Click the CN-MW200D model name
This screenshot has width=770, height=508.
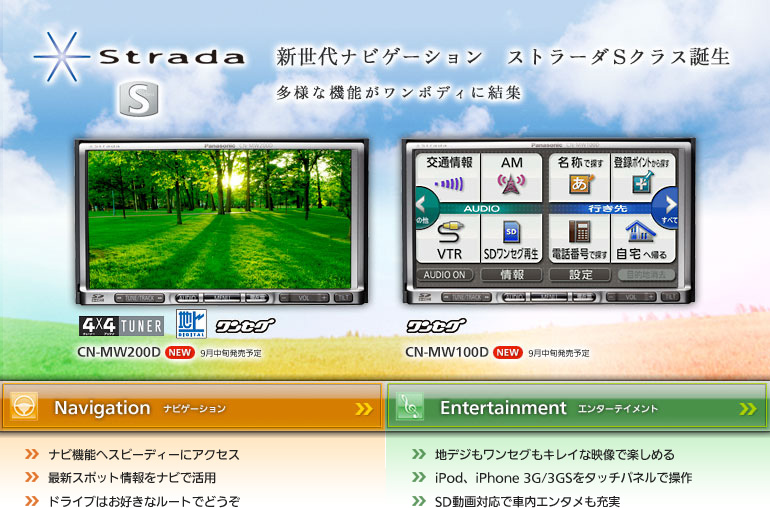pyautogui.click(x=119, y=353)
